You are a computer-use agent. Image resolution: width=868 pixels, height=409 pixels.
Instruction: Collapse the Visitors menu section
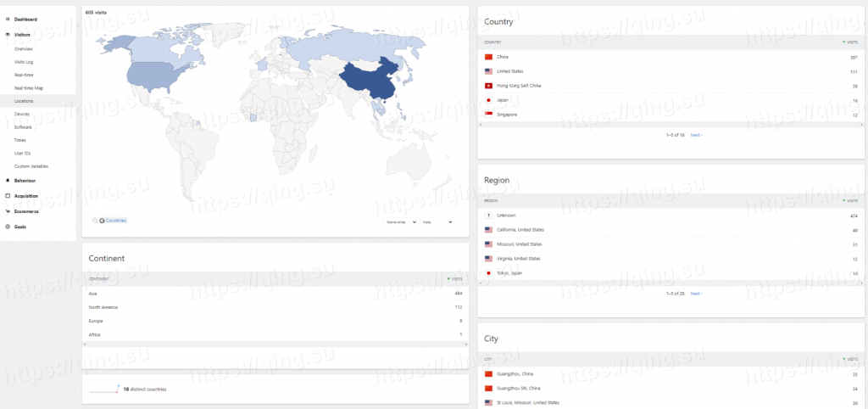tap(23, 35)
